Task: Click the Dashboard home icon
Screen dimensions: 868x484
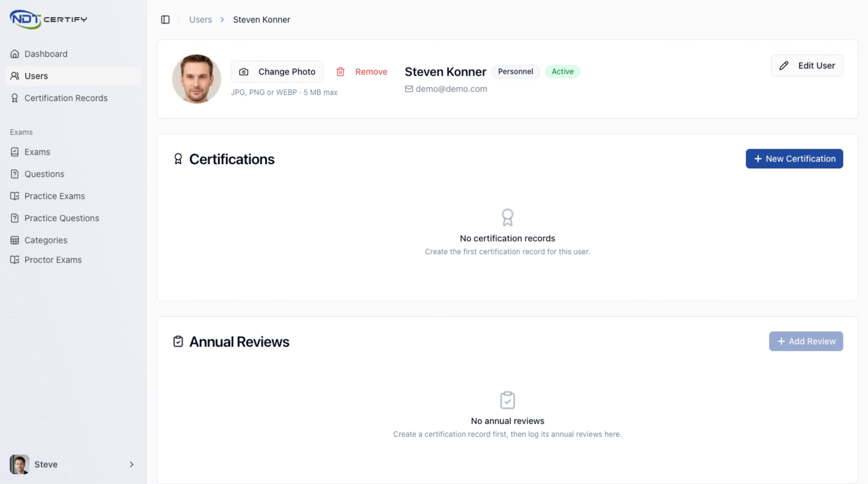Action: pos(14,54)
